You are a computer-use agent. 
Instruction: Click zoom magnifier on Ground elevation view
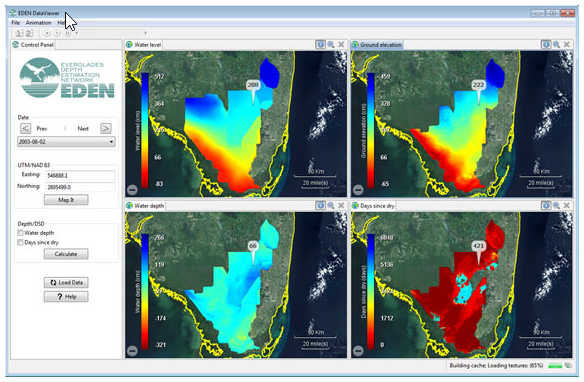pos(556,45)
